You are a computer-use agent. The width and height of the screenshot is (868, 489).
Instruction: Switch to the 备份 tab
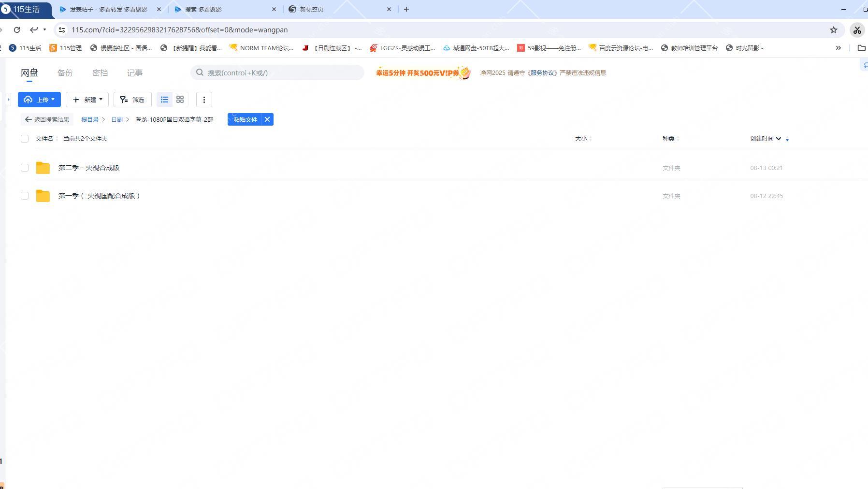(65, 73)
